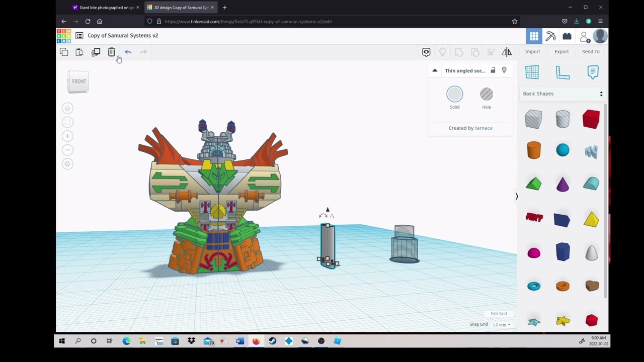Toggle orthographic perspective view icon

tap(67, 164)
